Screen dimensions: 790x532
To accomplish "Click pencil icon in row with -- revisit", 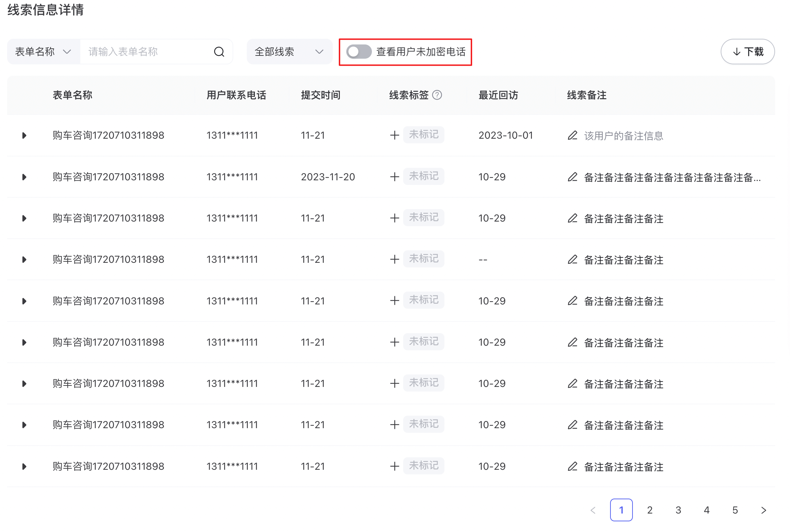I will [x=572, y=260].
